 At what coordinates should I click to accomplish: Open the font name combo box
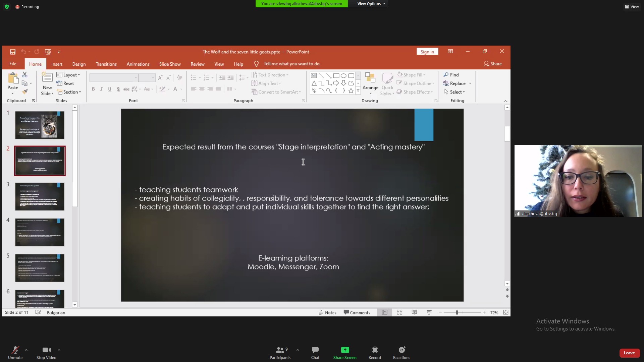(114, 78)
